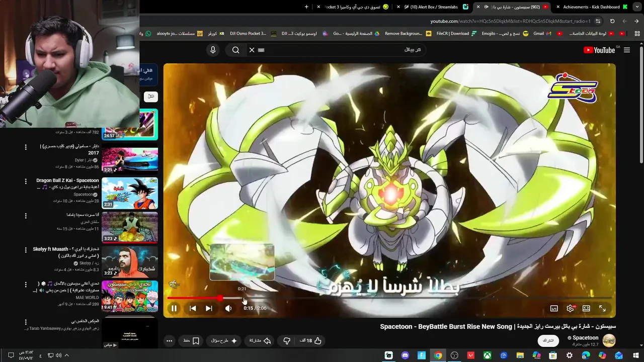Viewport: 644px width, 362px height.
Task: Skip to the next video in playlist
Action: tap(209, 308)
